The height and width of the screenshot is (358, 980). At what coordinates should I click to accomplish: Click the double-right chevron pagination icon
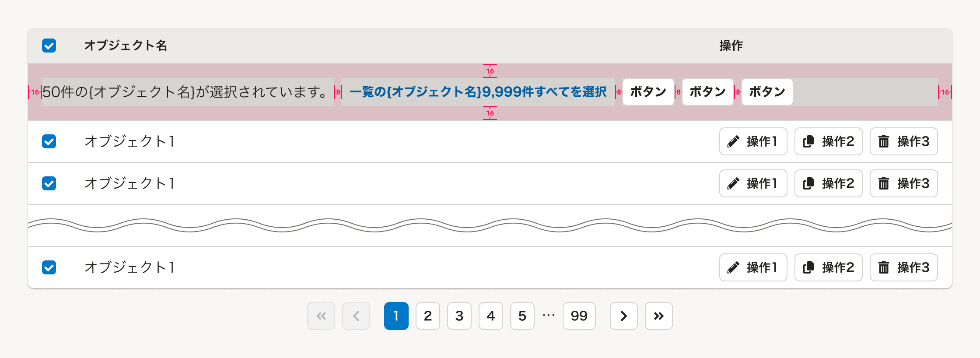click(658, 316)
